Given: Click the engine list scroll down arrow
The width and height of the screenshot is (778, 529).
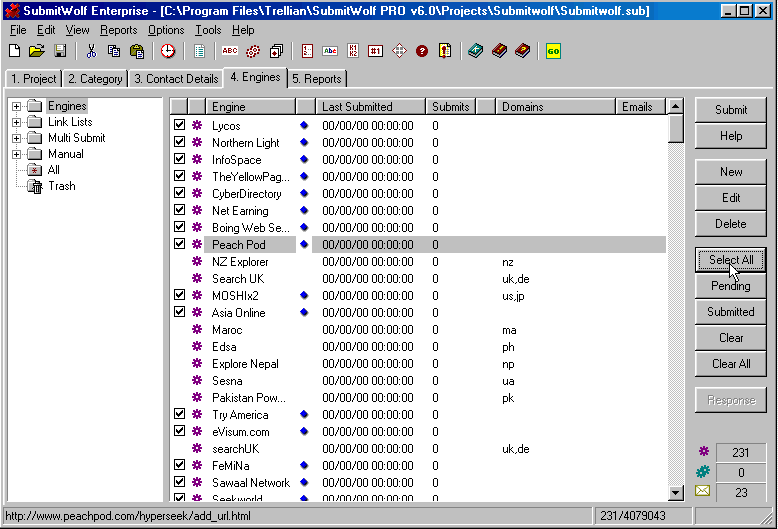Looking at the screenshot, I should click(675, 493).
